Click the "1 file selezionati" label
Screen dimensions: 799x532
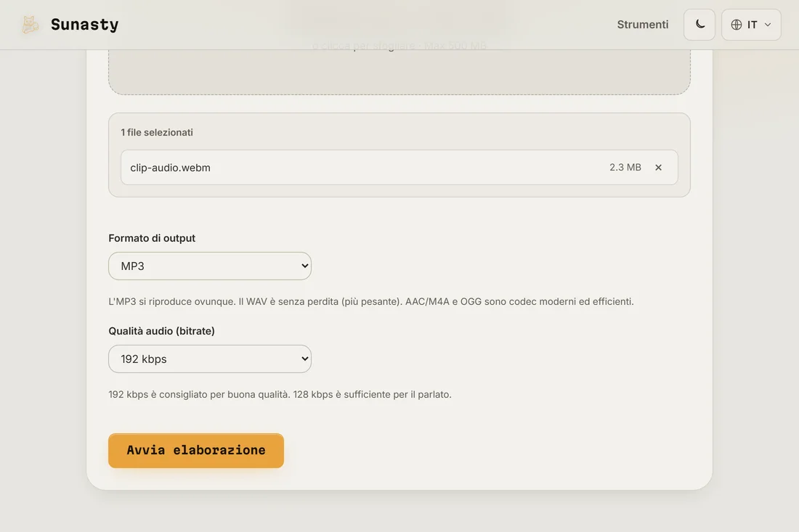(x=157, y=132)
